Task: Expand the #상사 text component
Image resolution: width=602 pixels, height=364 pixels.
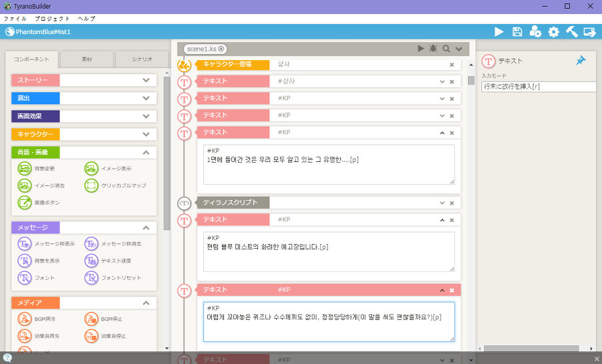Action: [x=442, y=82]
